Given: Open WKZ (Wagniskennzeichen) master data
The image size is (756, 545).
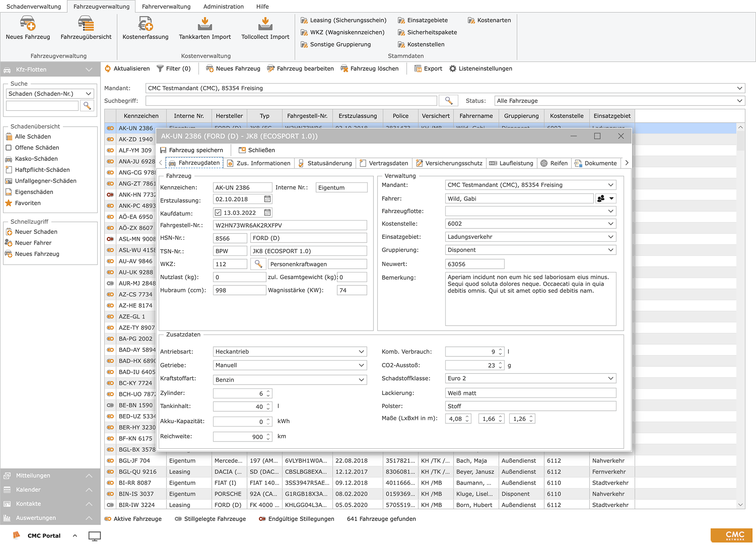Looking at the screenshot, I should point(343,32).
